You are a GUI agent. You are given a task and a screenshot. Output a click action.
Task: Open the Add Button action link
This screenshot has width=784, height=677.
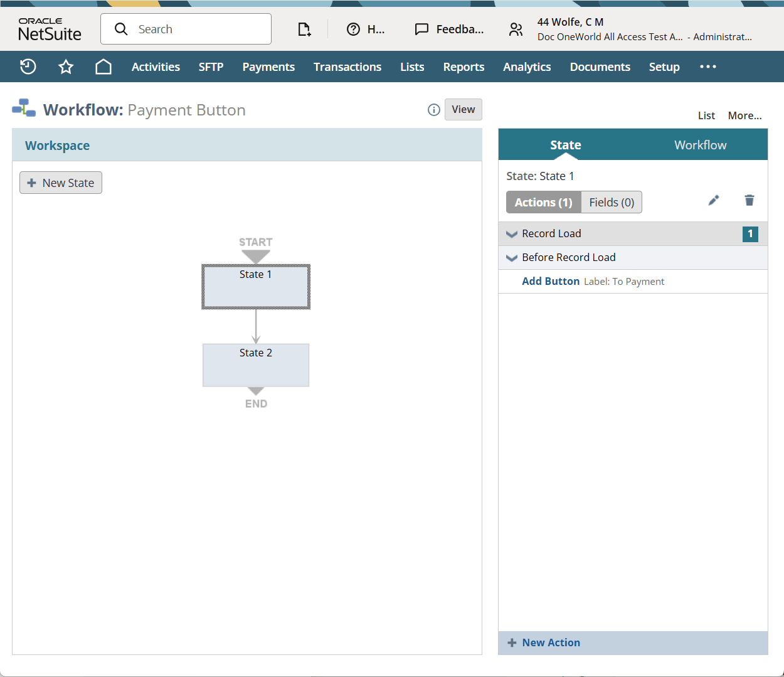(551, 281)
